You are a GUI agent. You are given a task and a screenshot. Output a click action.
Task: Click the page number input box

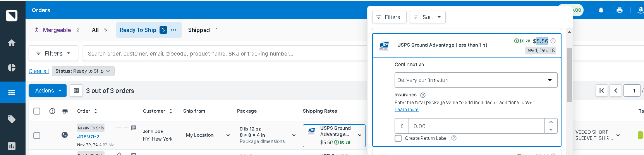point(632,91)
